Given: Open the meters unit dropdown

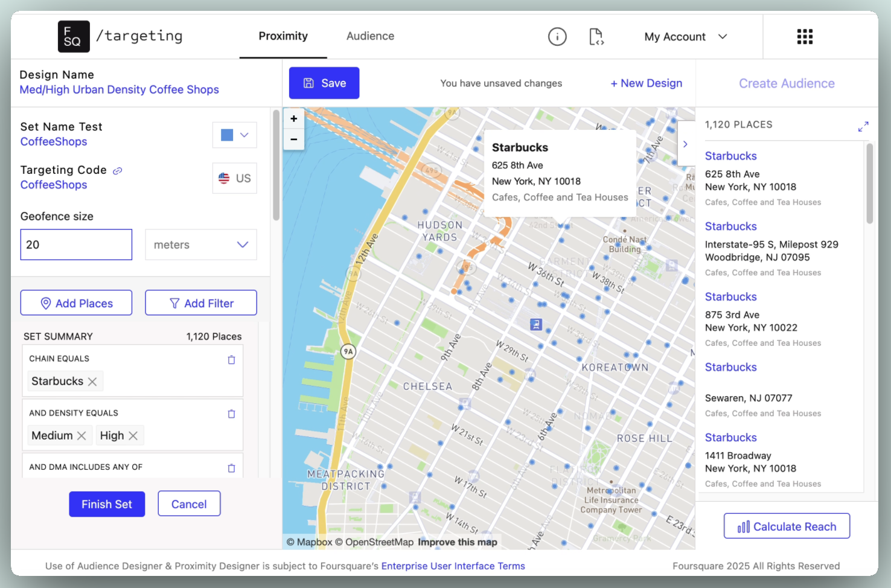Looking at the screenshot, I should 201,244.
